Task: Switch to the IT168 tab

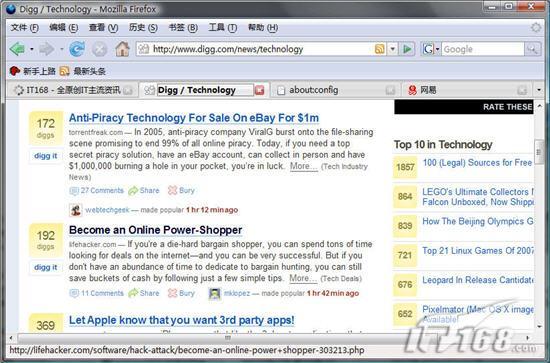Action: click(x=72, y=90)
